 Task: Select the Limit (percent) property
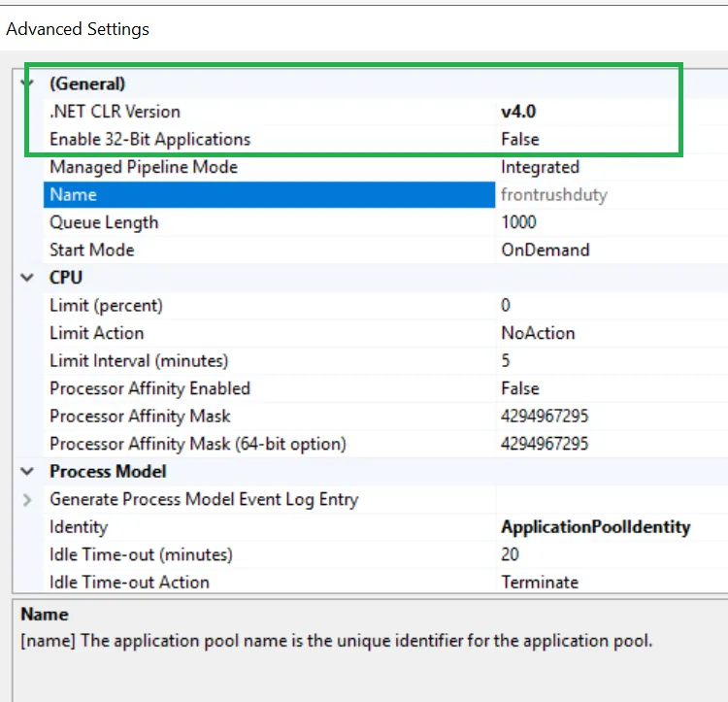click(x=106, y=305)
